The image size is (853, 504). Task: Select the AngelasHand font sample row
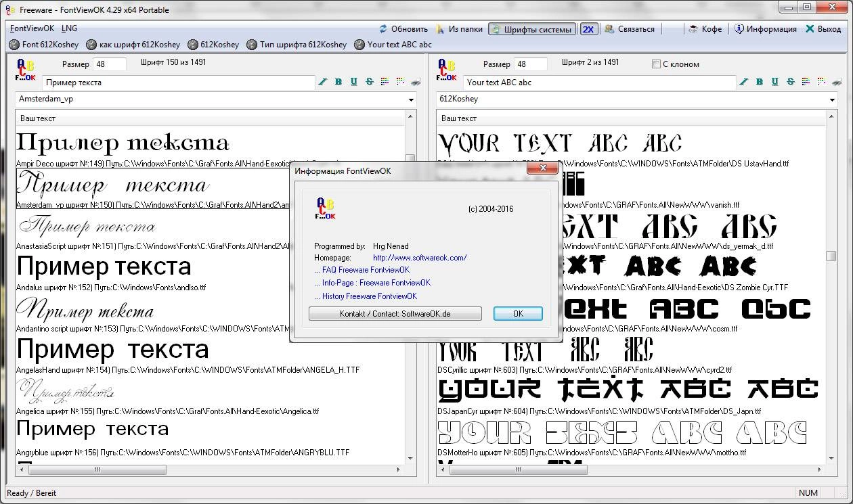click(x=210, y=354)
